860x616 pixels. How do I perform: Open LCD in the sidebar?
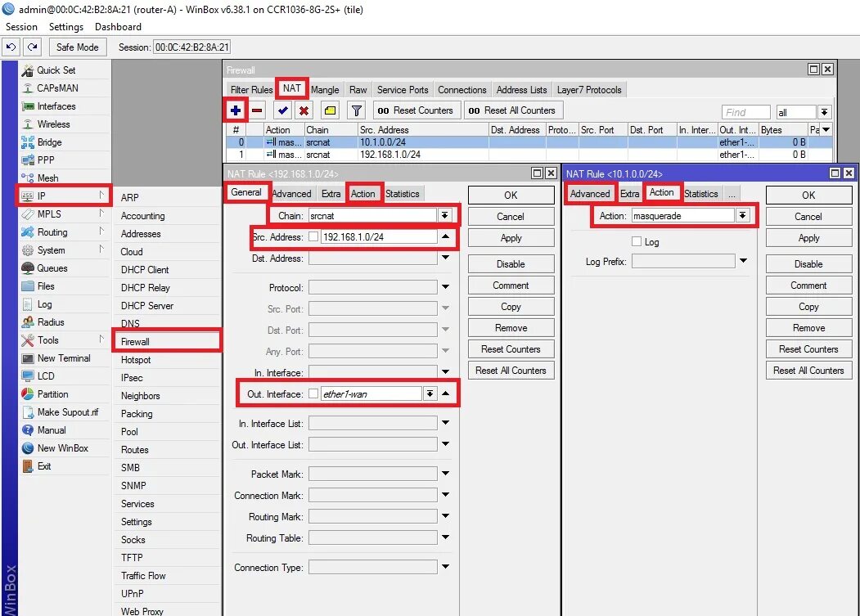(x=46, y=376)
